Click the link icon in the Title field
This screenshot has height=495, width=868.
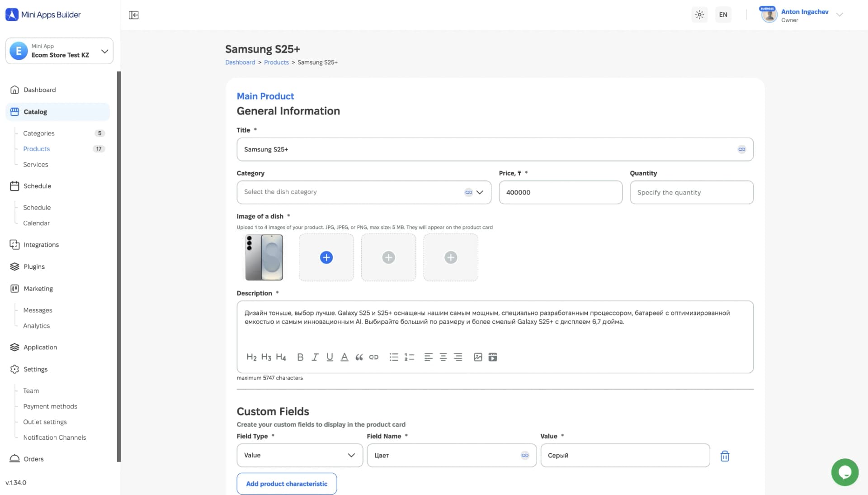pos(742,149)
